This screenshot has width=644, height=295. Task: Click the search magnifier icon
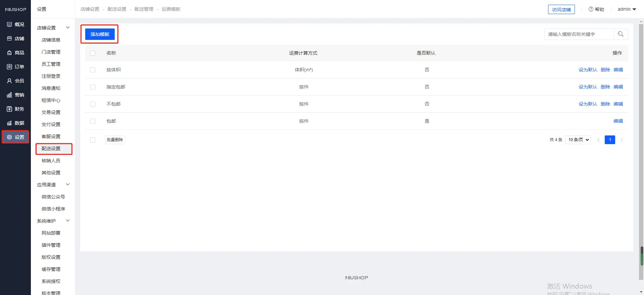(621, 34)
